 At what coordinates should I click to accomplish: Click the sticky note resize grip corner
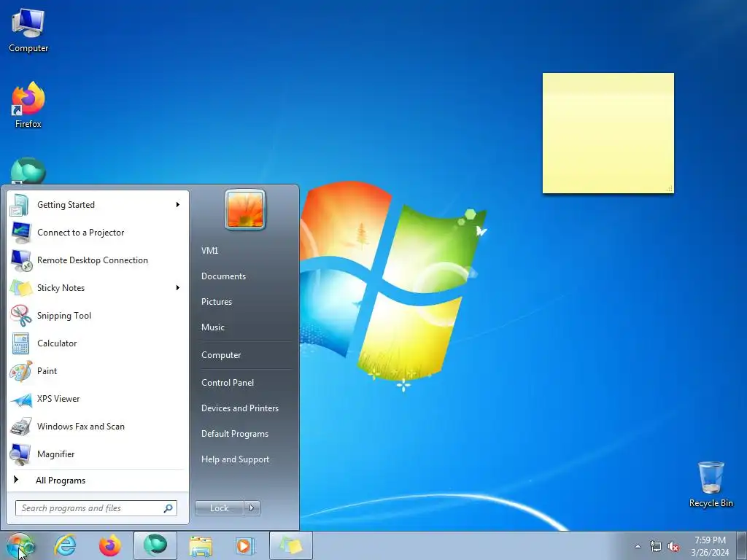click(670, 189)
